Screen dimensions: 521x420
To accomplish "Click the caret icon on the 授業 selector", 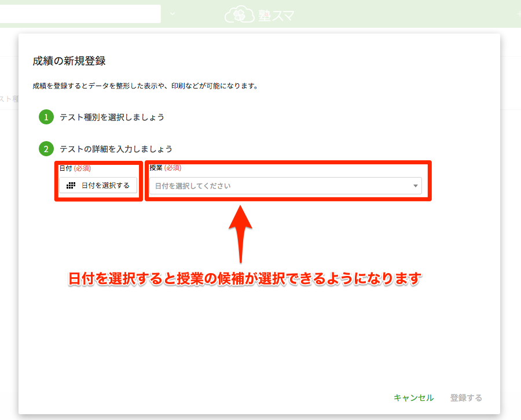I will tap(415, 186).
